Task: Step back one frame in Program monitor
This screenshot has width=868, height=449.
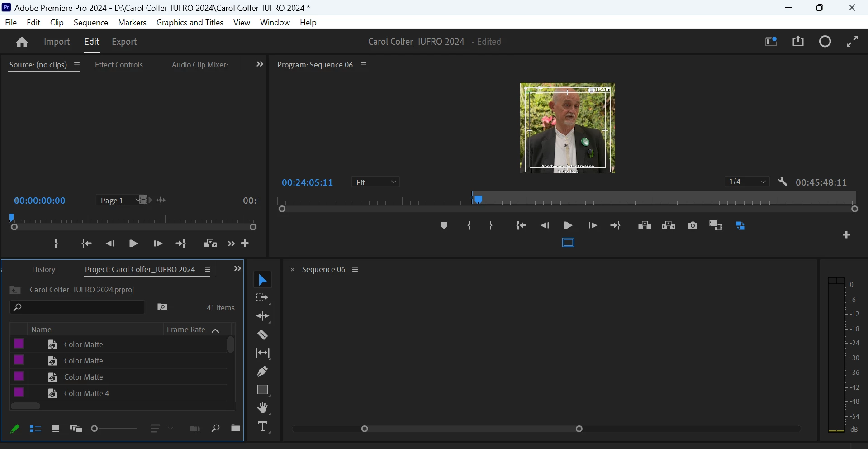Action: pos(545,225)
